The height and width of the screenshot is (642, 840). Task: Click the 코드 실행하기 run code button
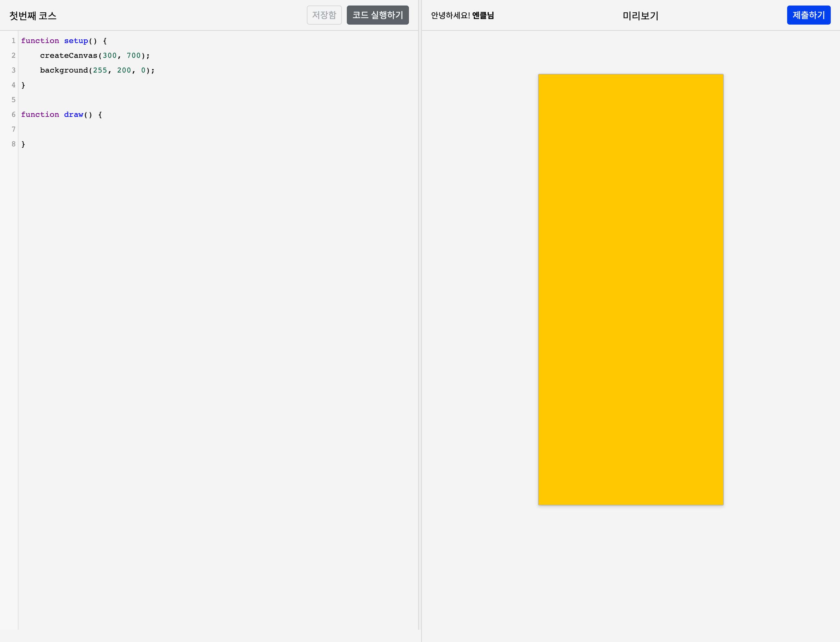point(377,15)
